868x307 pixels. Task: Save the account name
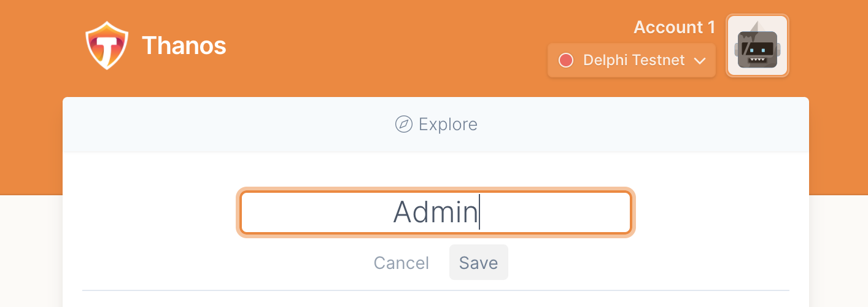point(479,263)
